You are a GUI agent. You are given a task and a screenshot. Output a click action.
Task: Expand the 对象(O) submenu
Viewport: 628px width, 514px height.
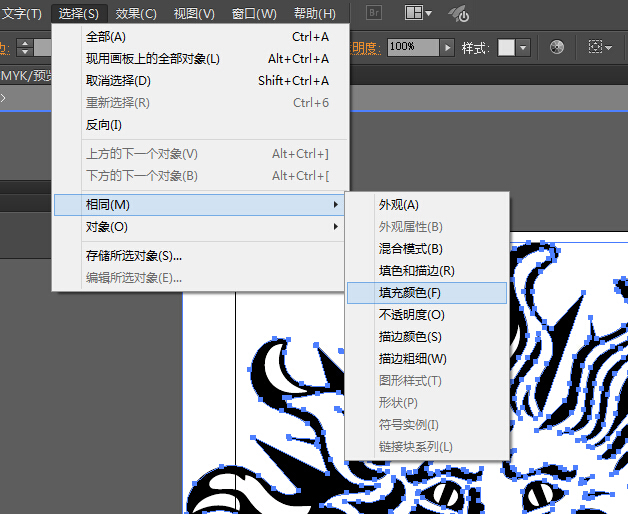pyautogui.click(x=199, y=227)
